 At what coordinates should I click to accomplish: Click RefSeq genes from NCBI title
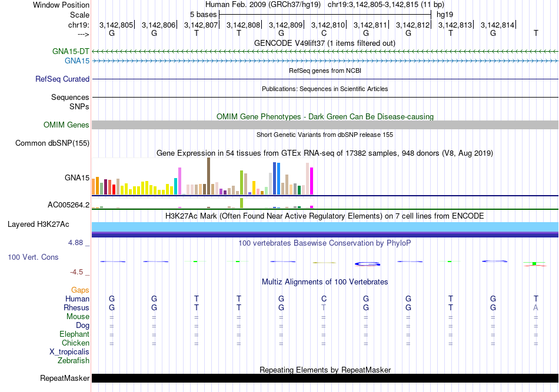(x=325, y=71)
